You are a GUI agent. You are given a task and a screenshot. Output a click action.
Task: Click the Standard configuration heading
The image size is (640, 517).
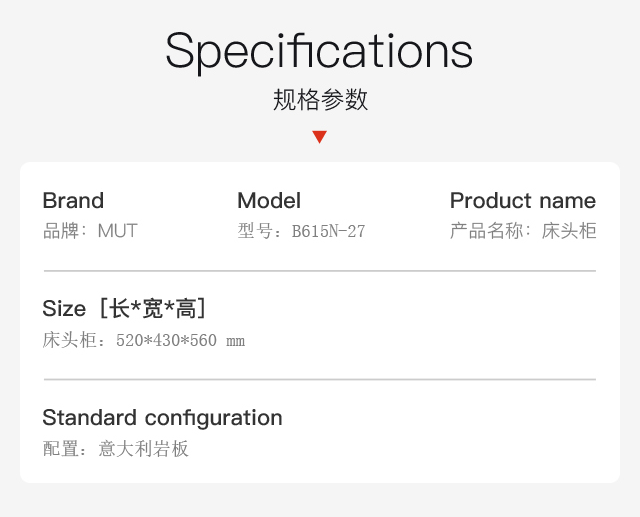click(162, 418)
